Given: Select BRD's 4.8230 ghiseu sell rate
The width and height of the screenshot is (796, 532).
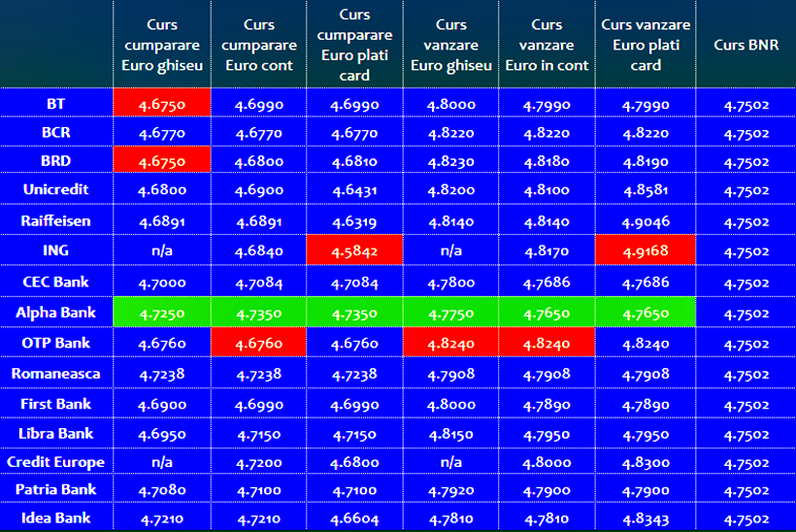Looking at the screenshot, I should tap(450, 162).
